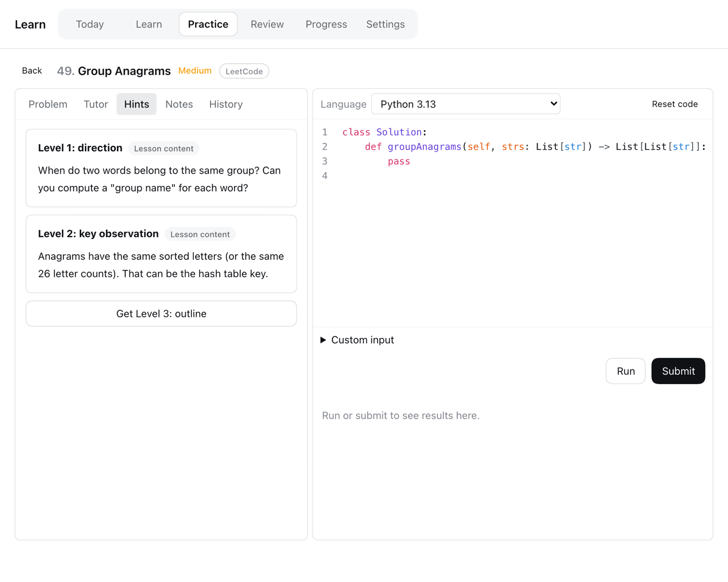Click the Back link

coord(32,71)
